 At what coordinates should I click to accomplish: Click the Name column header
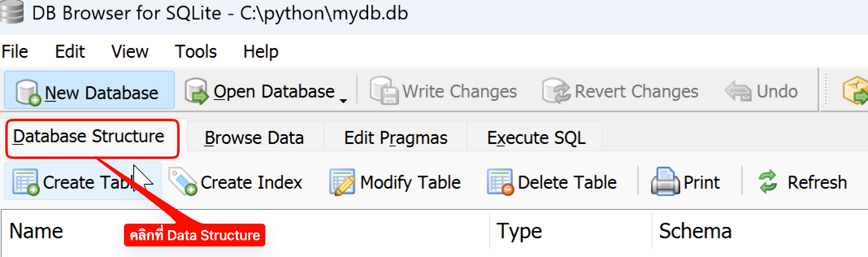pyautogui.click(x=36, y=231)
